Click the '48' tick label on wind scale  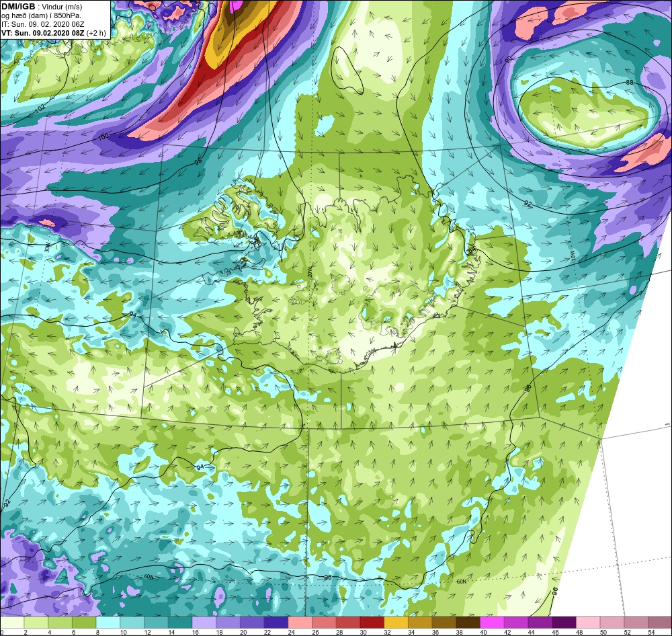(579, 632)
